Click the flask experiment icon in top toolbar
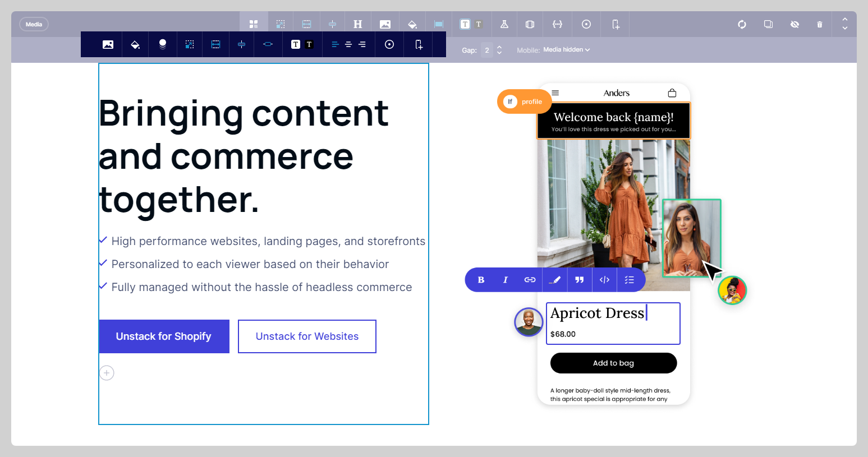The width and height of the screenshot is (868, 457). [504, 24]
